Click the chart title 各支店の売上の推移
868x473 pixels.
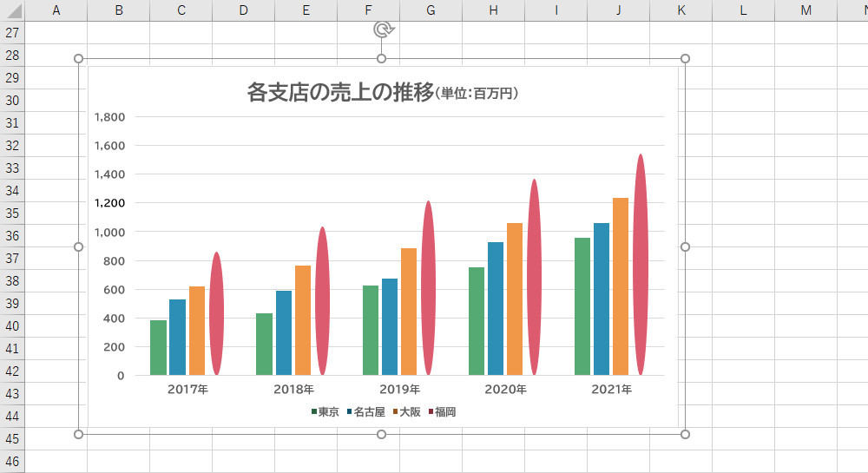coord(340,92)
